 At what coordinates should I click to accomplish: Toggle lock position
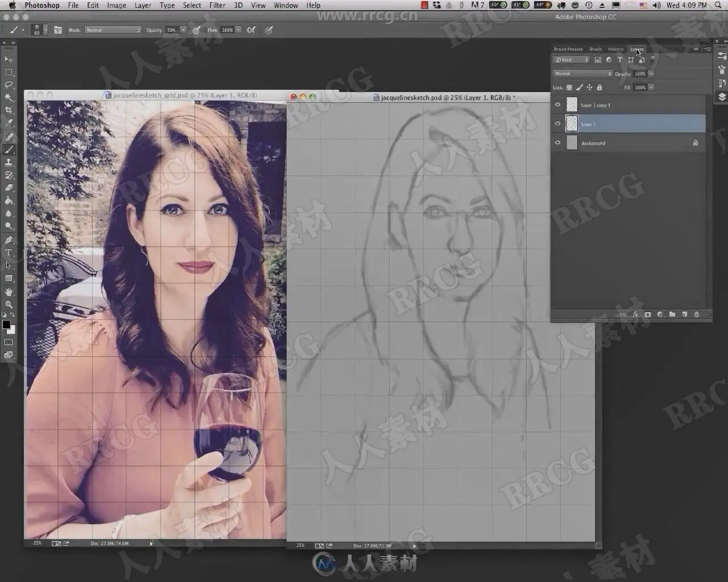tap(589, 88)
